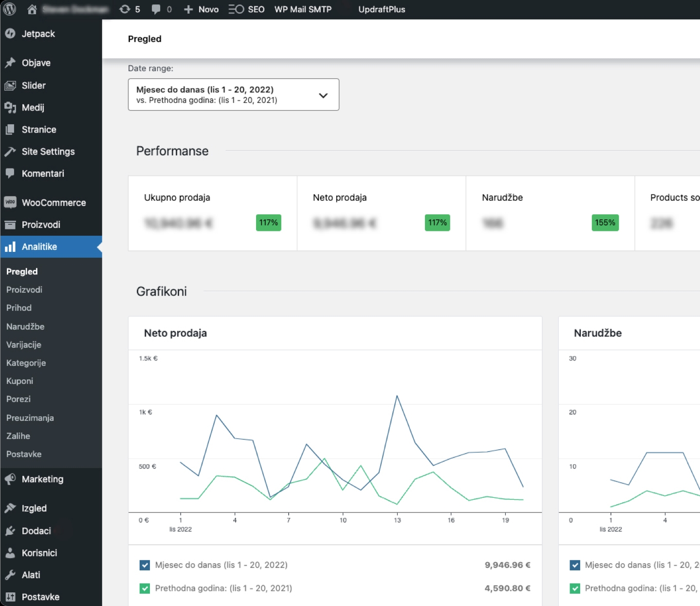
Task: Open the Jetpack sidebar menu
Action: pyautogui.click(x=11, y=34)
